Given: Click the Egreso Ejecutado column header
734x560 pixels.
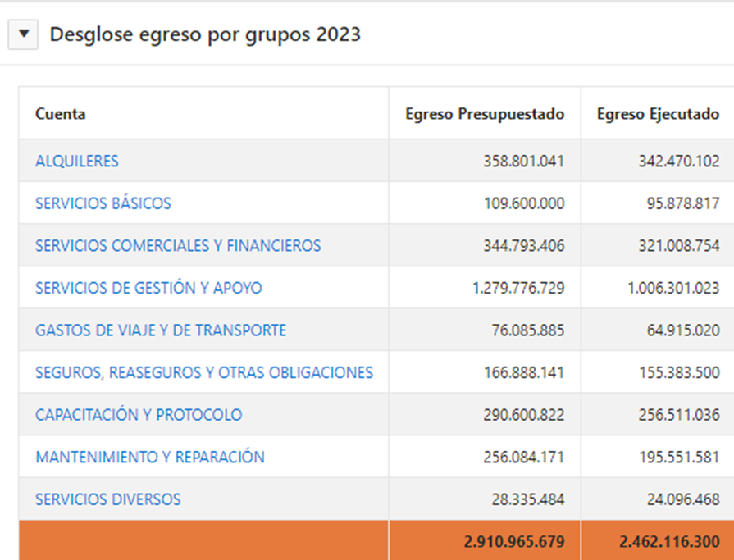Looking at the screenshot, I should [658, 114].
